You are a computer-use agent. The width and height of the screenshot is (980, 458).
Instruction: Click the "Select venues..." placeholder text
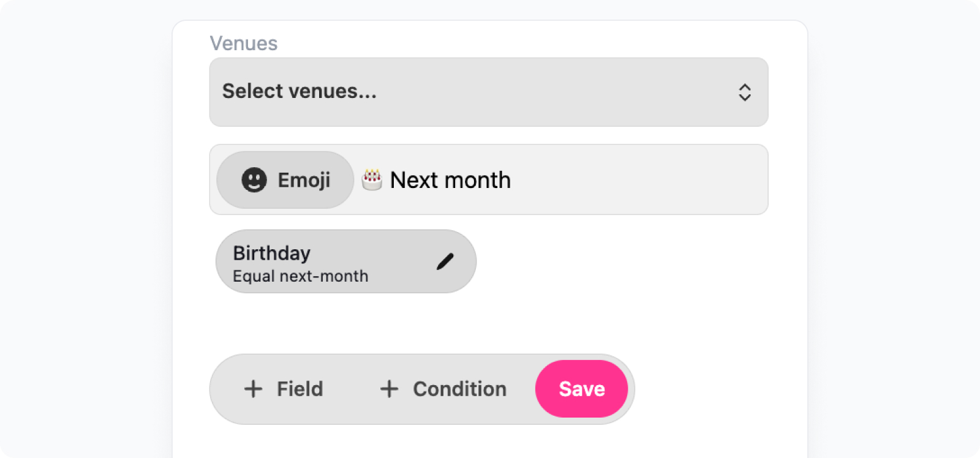click(299, 91)
